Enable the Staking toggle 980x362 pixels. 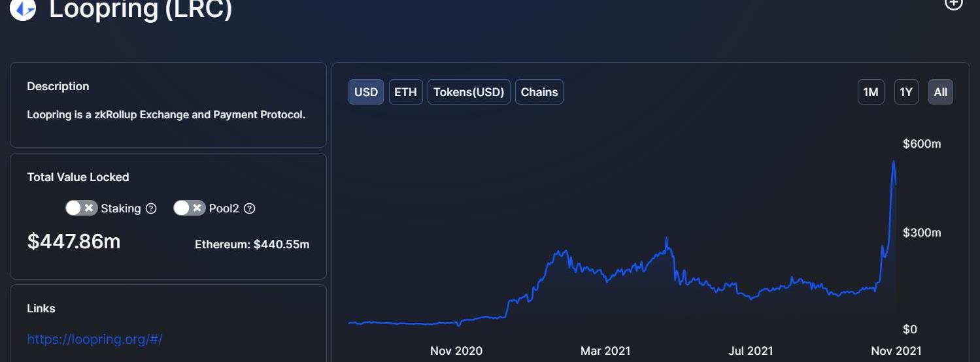point(81,208)
